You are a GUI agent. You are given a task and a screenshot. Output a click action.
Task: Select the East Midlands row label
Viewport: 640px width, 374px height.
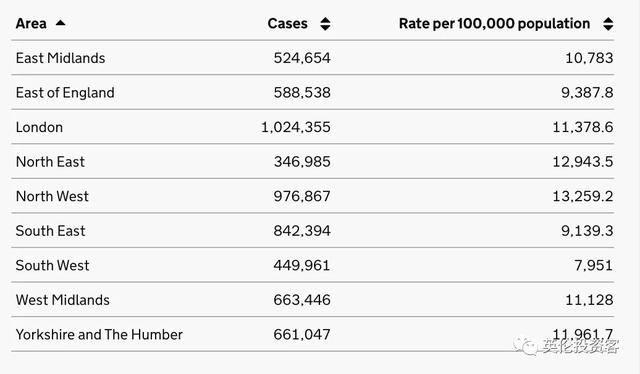coord(60,58)
